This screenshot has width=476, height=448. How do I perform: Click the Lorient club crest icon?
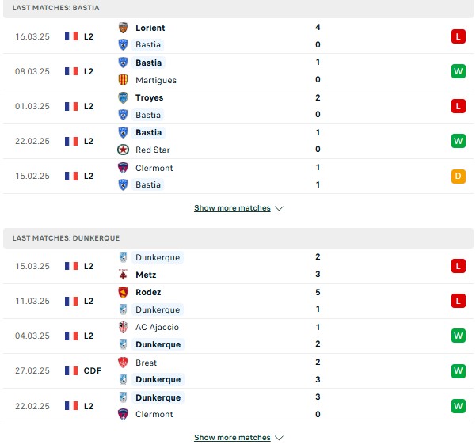point(123,28)
